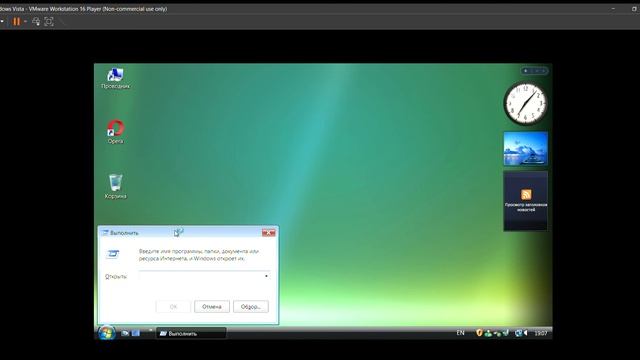Click the Обзор... browse button
Screen dimensions: 640x360
click(x=251, y=307)
